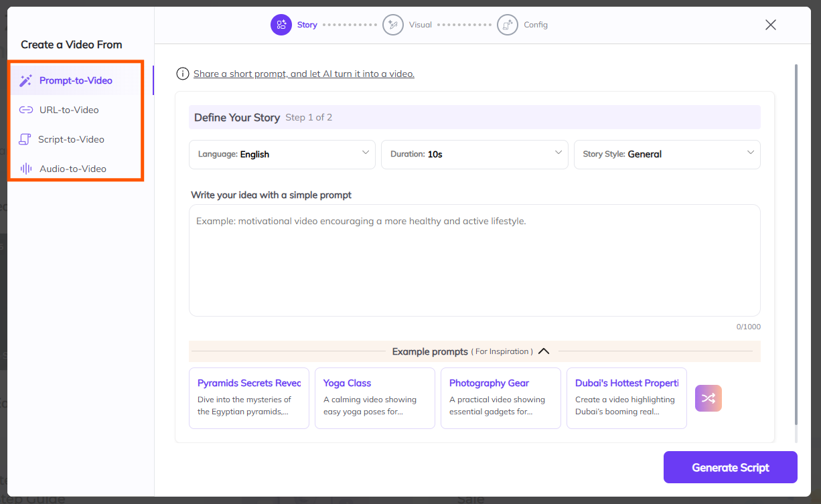This screenshot has width=821, height=504.
Task: Open the Duration 10s dropdown
Action: pos(475,154)
